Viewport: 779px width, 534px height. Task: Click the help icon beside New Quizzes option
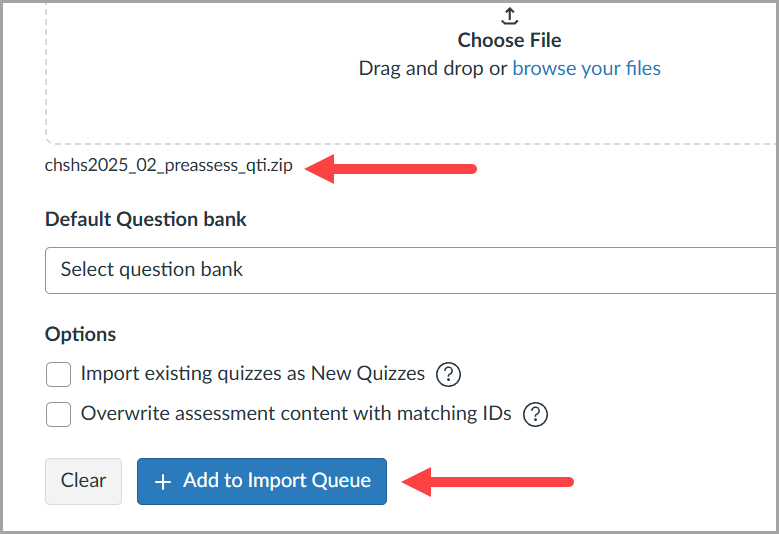tap(449, 375)
